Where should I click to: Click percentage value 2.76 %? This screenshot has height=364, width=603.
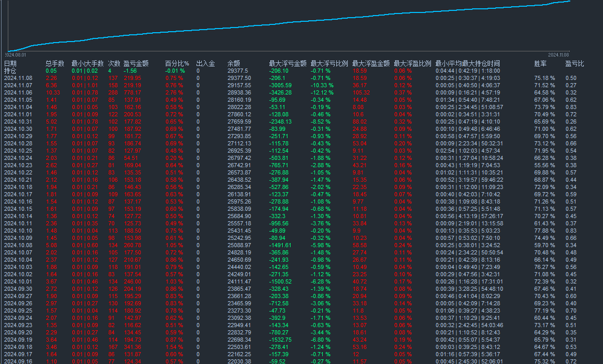click(x=174, y=92)
